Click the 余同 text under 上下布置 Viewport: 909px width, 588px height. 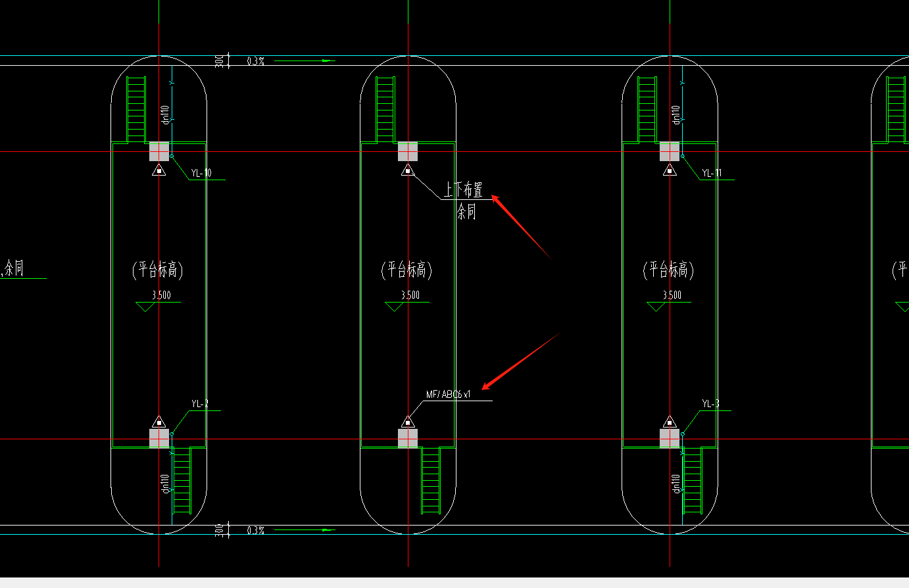(x=466, y=212)
